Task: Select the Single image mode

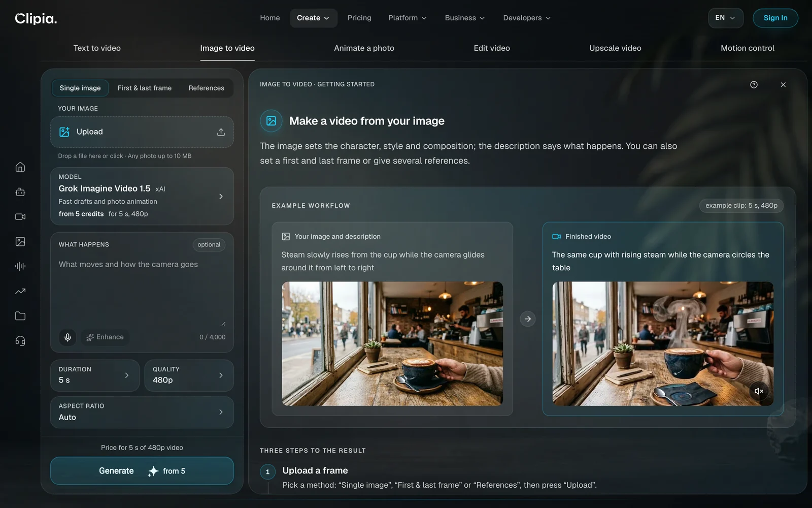Action: pos(80,88)
